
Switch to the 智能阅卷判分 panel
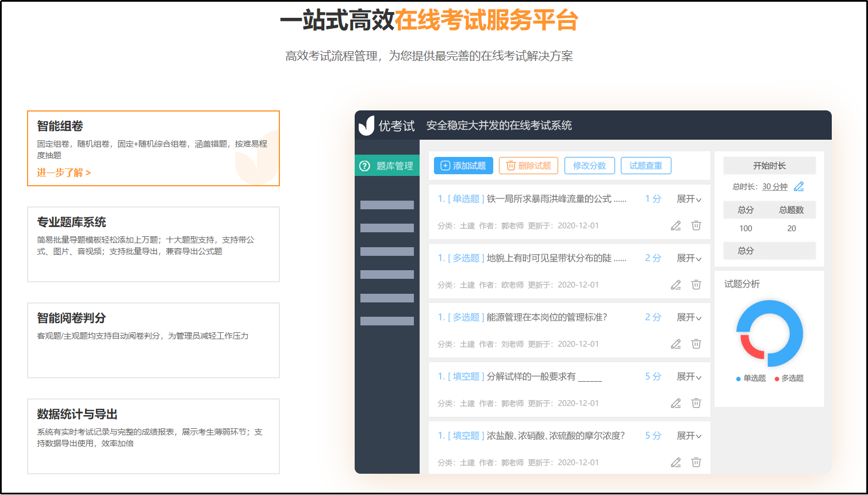click(x=153, y=340)
